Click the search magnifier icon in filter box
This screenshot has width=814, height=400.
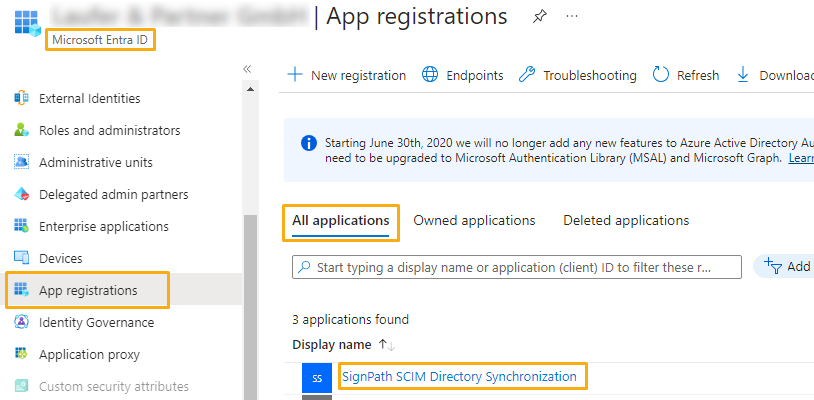point(304,267)
